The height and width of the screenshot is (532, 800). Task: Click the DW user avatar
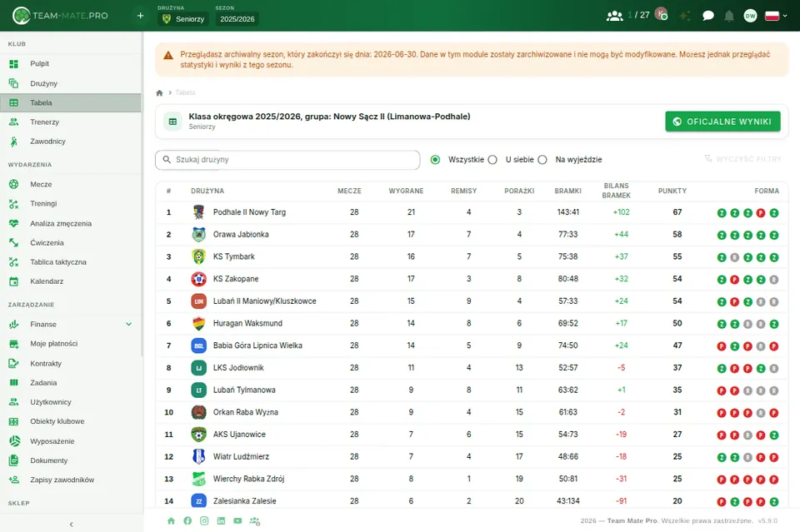coord(750,16)
